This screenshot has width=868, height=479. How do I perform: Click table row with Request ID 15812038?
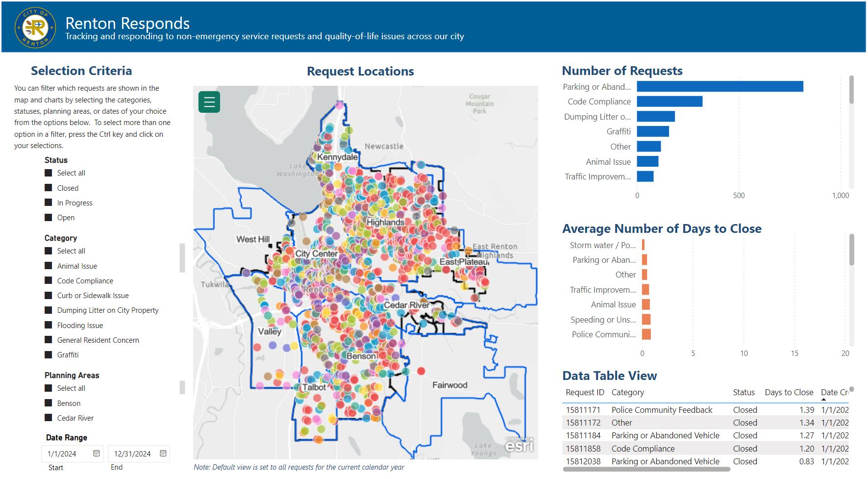pyautogui.click(x=706, y=461)
